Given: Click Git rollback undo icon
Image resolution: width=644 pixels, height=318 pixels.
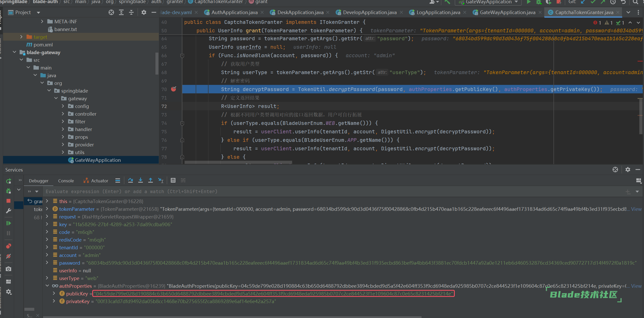Looking at the screenshot, I should point(623,2).
